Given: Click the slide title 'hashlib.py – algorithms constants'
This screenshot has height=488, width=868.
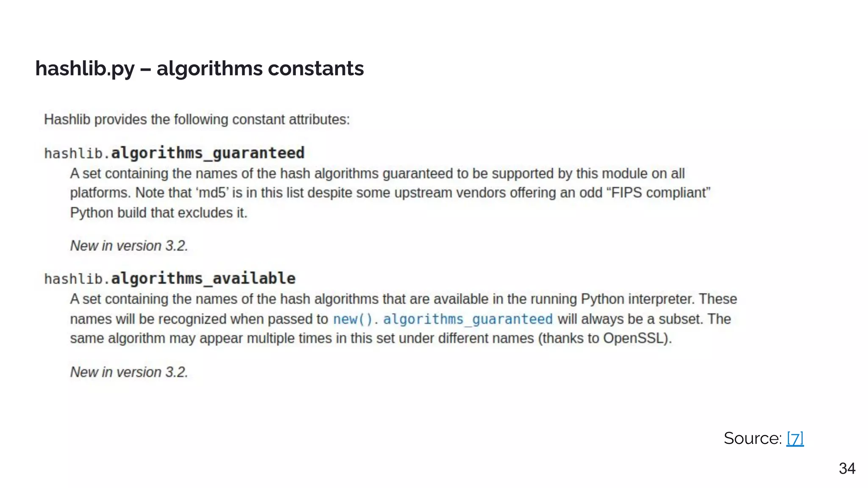Looking at the screenshot, I should [199, 68].
